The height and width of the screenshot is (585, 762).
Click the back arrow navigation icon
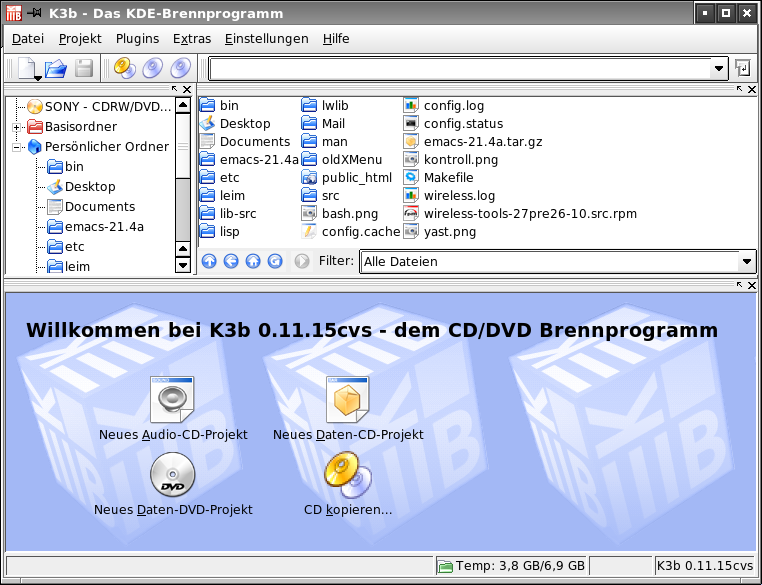[x=231, y=261]
